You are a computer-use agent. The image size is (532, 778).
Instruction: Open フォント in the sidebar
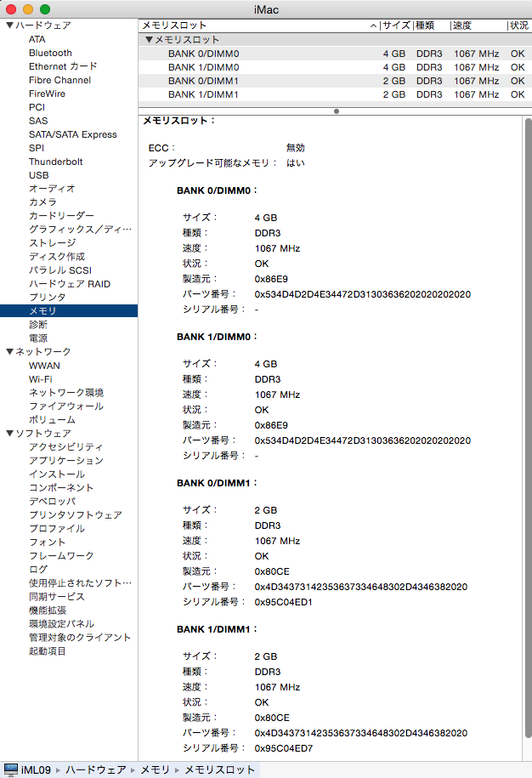click(x=47, y=542)
